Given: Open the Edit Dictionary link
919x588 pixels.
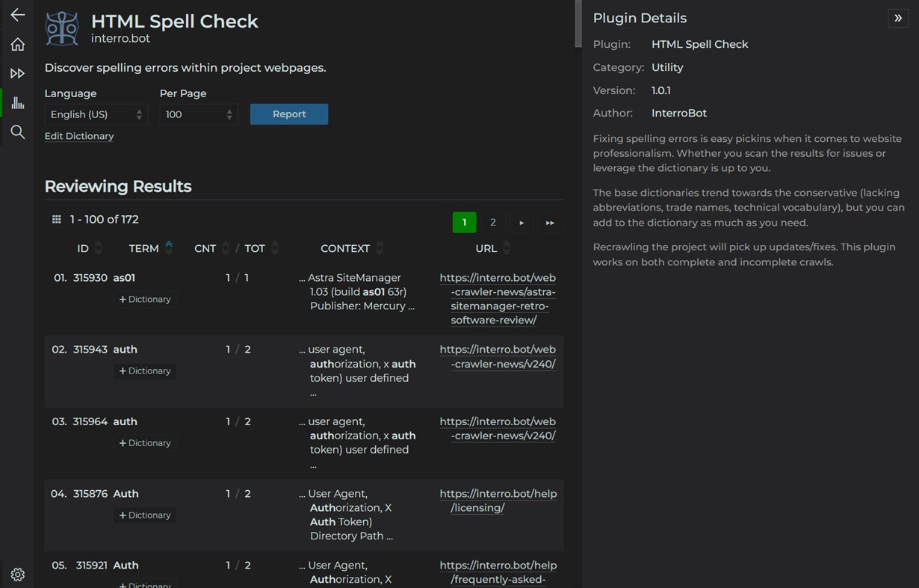Looking at the screenshot, I should [x=79, y=136].
